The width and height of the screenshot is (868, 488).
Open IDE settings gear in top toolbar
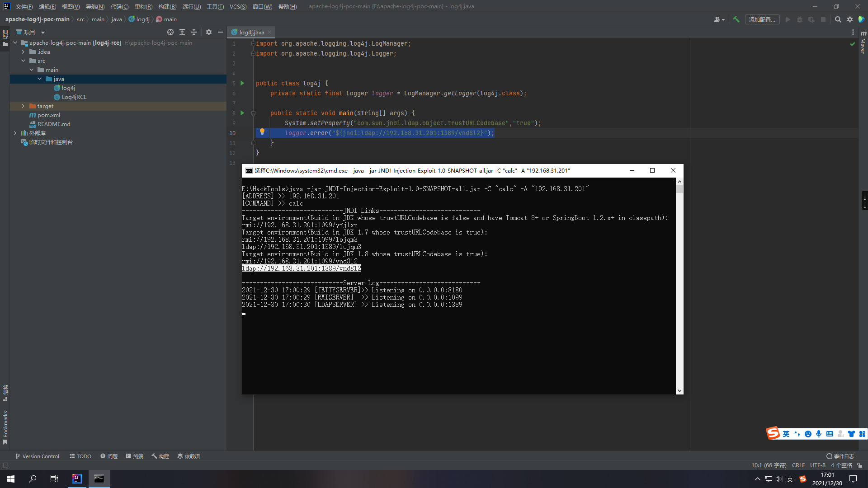click(849, 19)
